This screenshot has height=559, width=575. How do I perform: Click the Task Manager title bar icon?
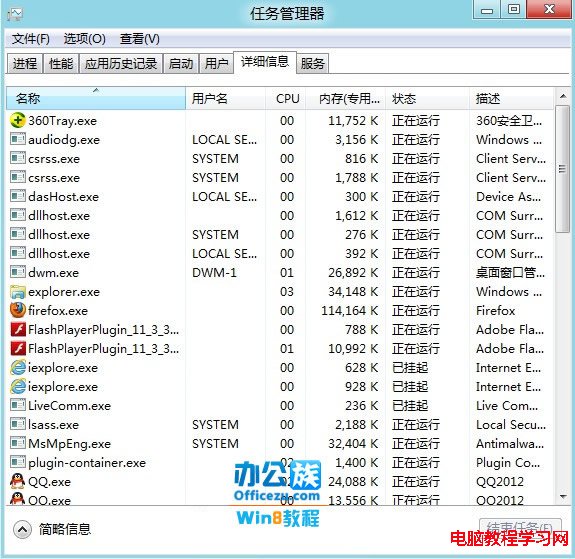click(x=15, y=14)
